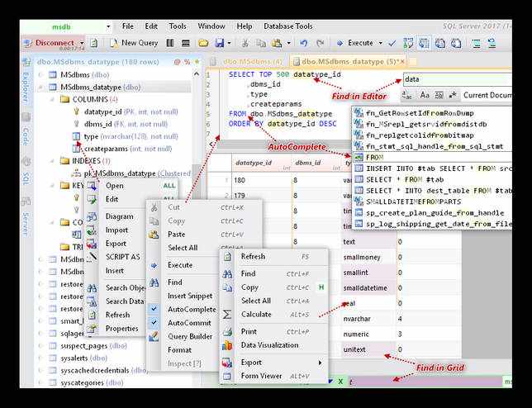Viewport: 532px width, 408px height.
Task: Click the refresh icon beside Disconnect
Action: pos(93,43)
